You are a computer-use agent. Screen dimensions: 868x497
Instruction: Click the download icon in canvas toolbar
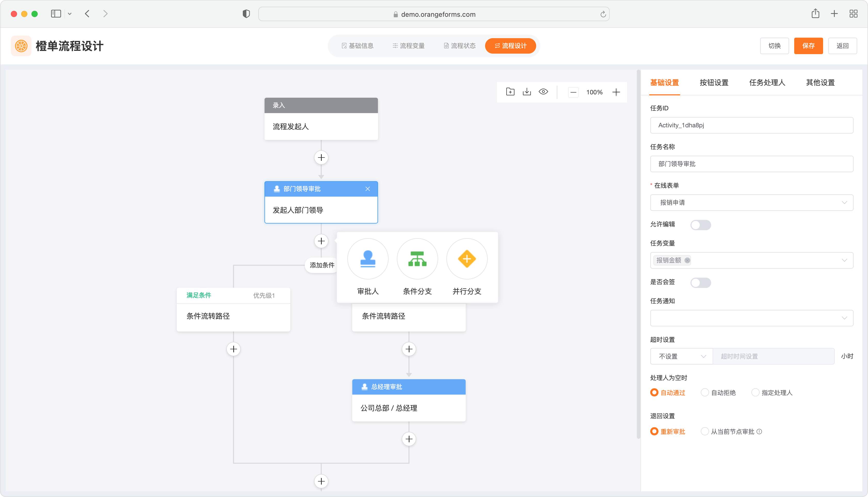526,92
